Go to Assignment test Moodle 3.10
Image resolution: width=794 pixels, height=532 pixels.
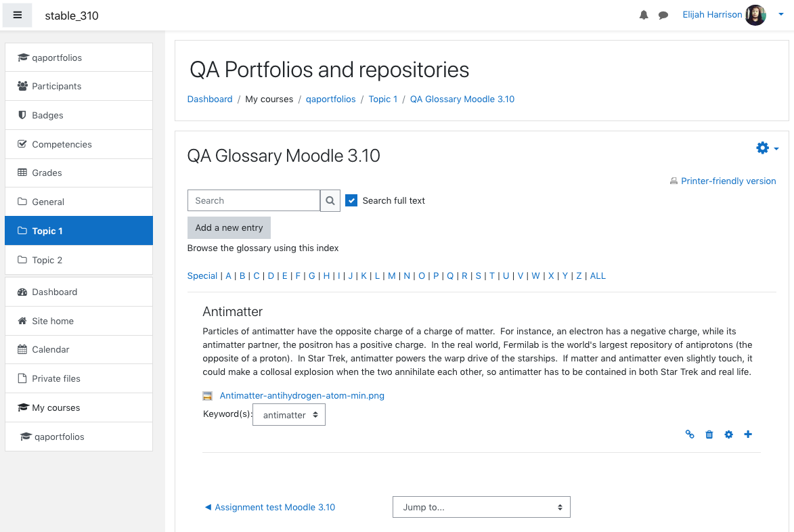click(x=270, y=507)
